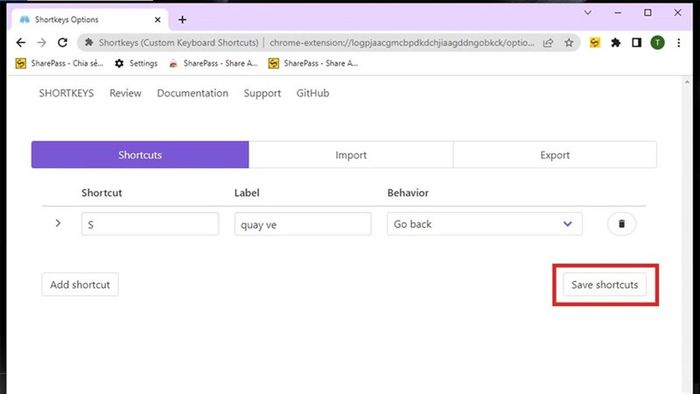The image size is (700, 394).
Task: Open the Go back behavior dropdown
Action: click(484, 224)
